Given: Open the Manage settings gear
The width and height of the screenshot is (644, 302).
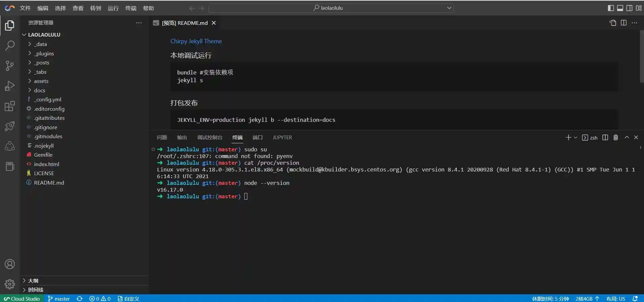Looking at the screenshot, I should [x=10, y=284].
